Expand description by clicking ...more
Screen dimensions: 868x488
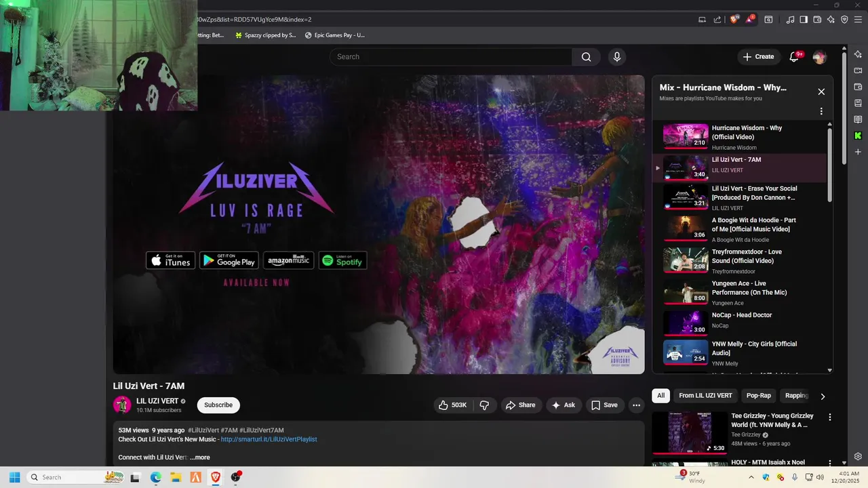(200, 457)
